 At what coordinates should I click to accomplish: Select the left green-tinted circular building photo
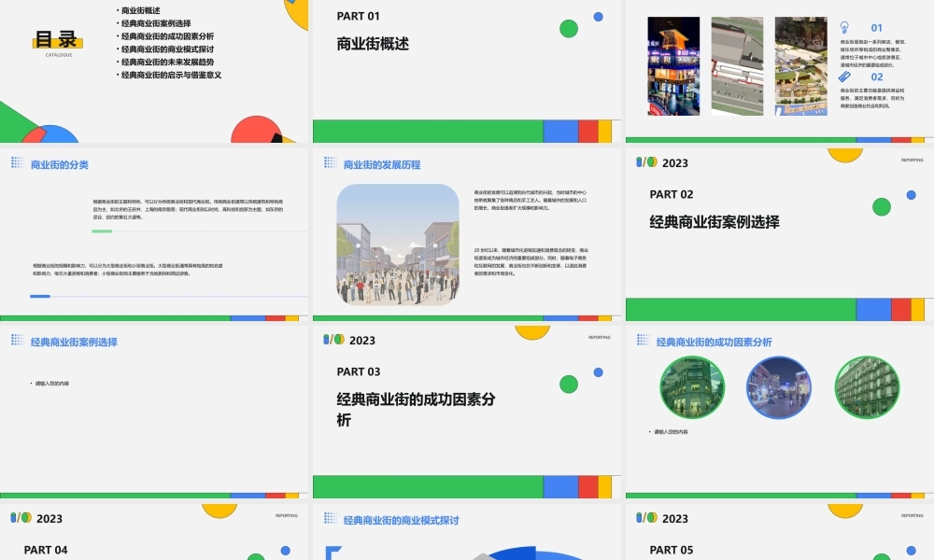(x=692, y=387)
